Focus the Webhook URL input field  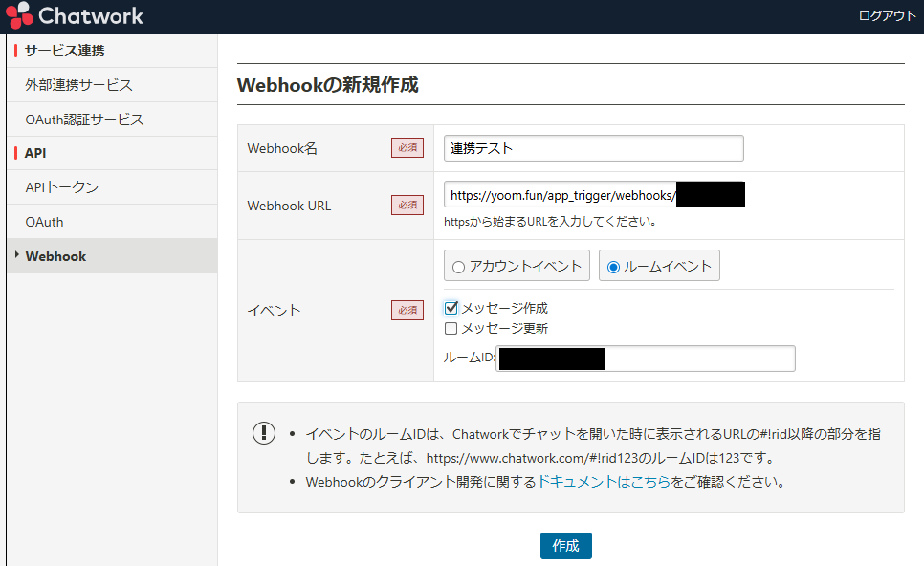[594, 195]
